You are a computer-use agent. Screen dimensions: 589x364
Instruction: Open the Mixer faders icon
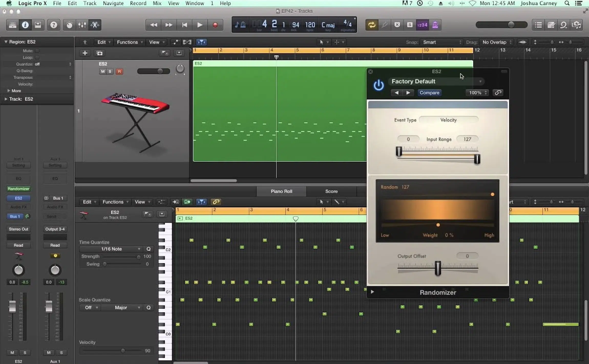(82, 25)
